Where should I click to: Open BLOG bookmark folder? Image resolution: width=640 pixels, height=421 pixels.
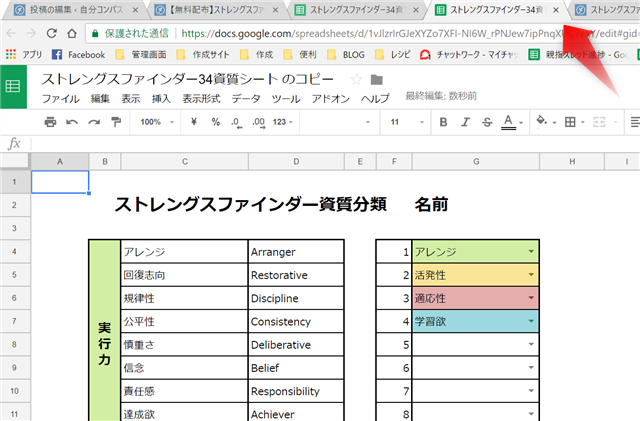click(x=346, y=54)
